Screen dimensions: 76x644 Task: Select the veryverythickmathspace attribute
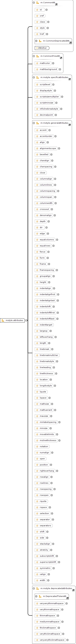point(50,640)
